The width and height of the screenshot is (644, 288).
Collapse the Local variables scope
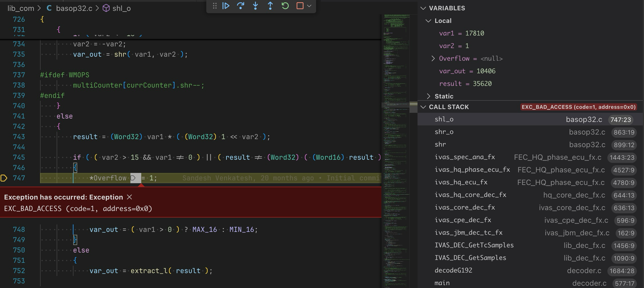[x=429, y=21]
